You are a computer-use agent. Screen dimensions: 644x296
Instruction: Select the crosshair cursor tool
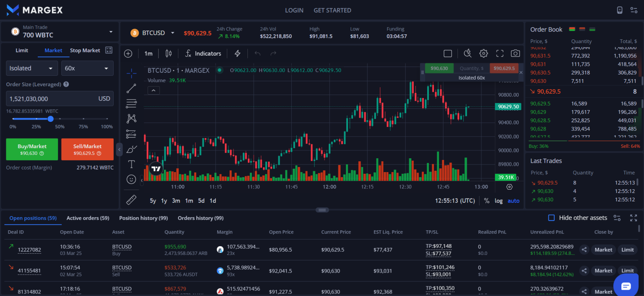pos(131,72)
